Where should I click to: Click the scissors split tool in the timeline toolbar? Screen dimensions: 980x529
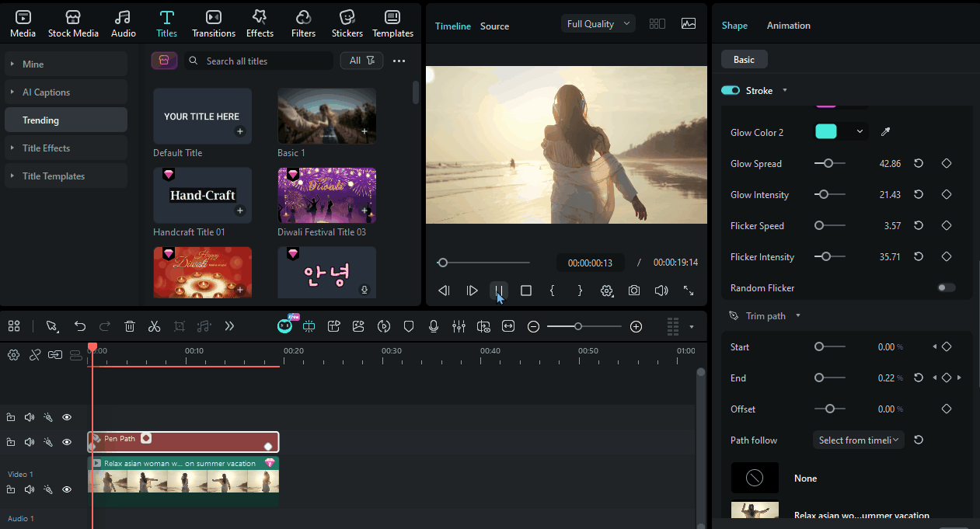(154, 326)
